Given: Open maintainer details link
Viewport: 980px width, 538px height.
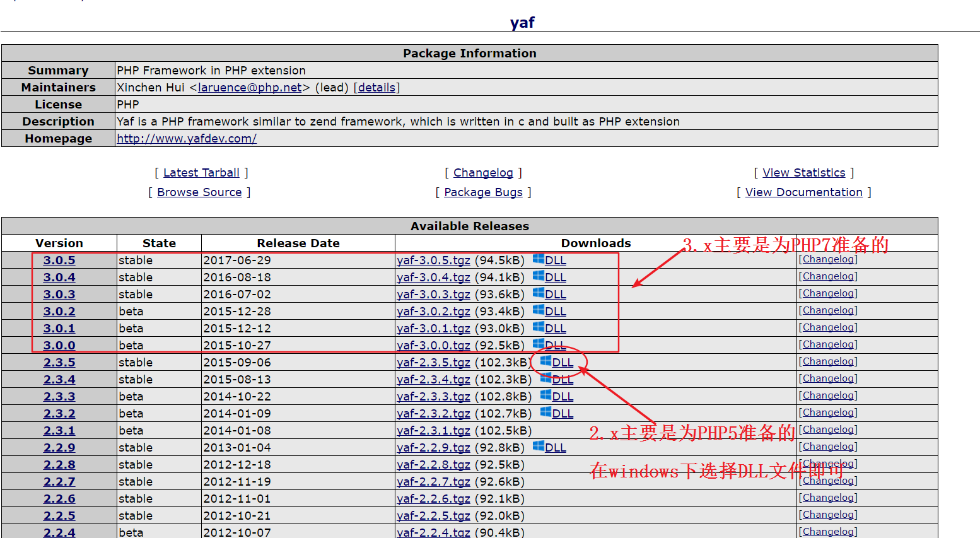Looking at the screenshot, I should tap(376, 88).
